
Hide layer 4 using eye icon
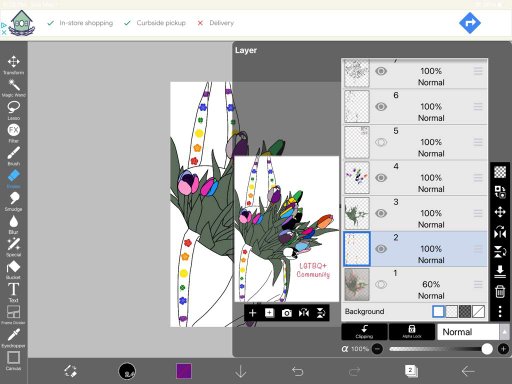pos(381,178)
